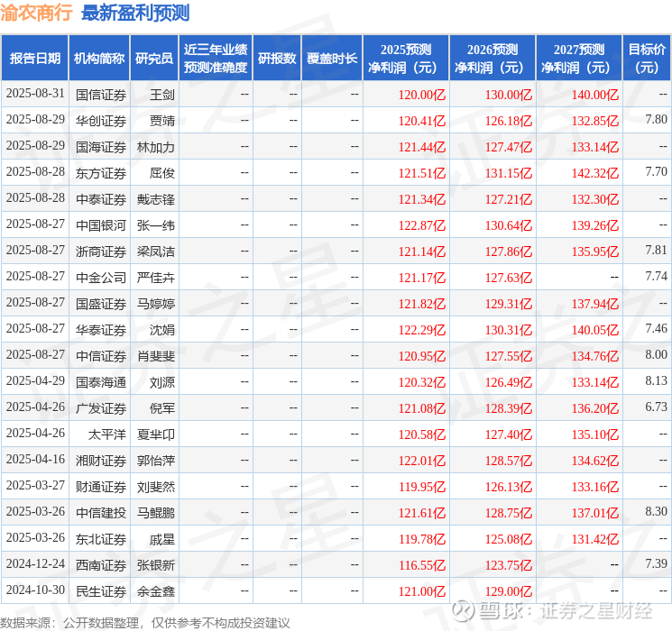Select 中国银河 institution cell

(x=101, y=225)
